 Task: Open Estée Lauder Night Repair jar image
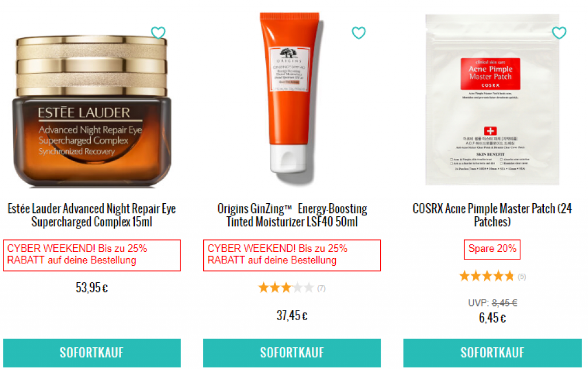(92, 111)
